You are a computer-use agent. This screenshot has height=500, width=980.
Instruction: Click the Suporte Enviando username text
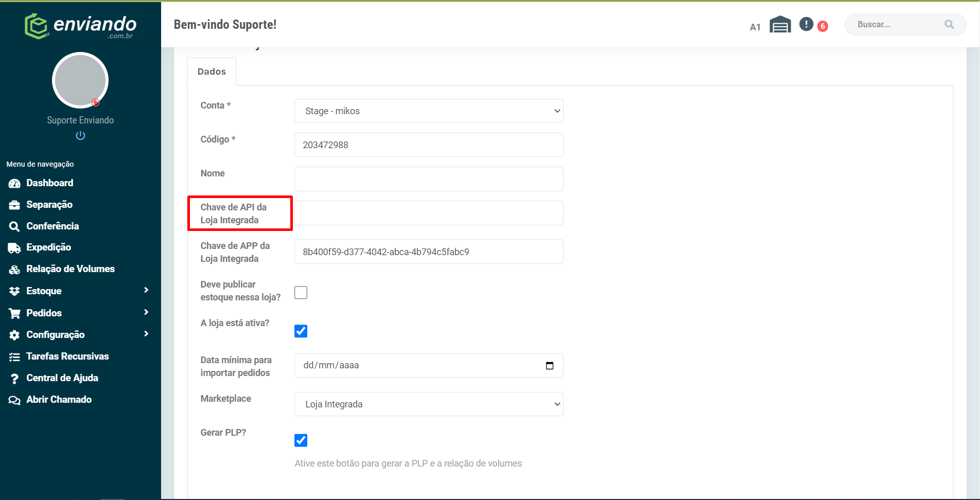coord(80,120)
